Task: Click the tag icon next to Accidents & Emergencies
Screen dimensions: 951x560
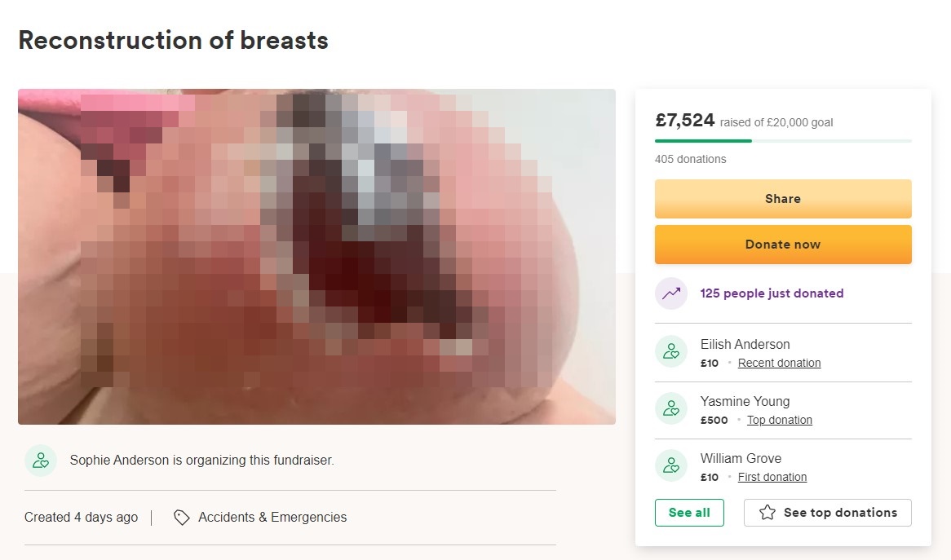Action: click(182, 518)
